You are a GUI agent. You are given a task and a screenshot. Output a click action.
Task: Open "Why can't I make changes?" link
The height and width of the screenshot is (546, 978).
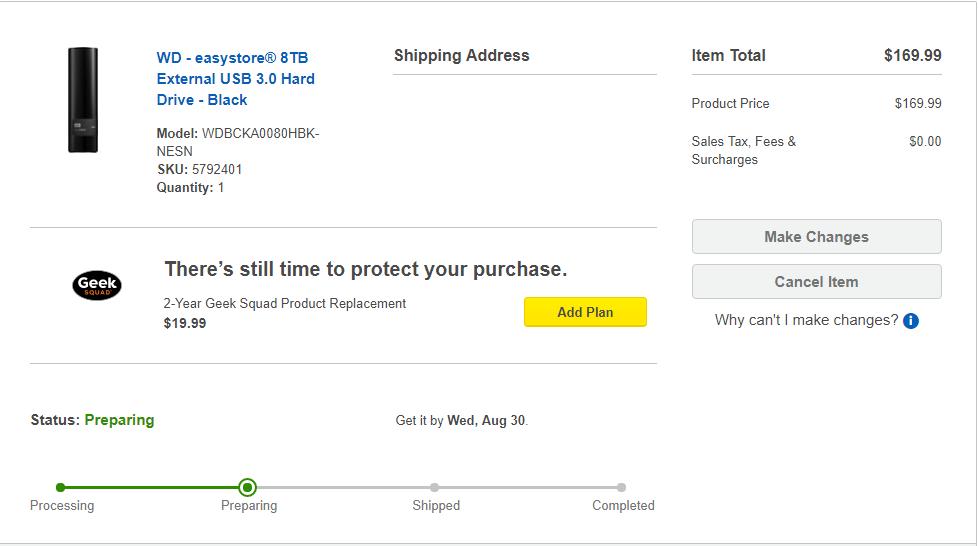tap(806, 320)
